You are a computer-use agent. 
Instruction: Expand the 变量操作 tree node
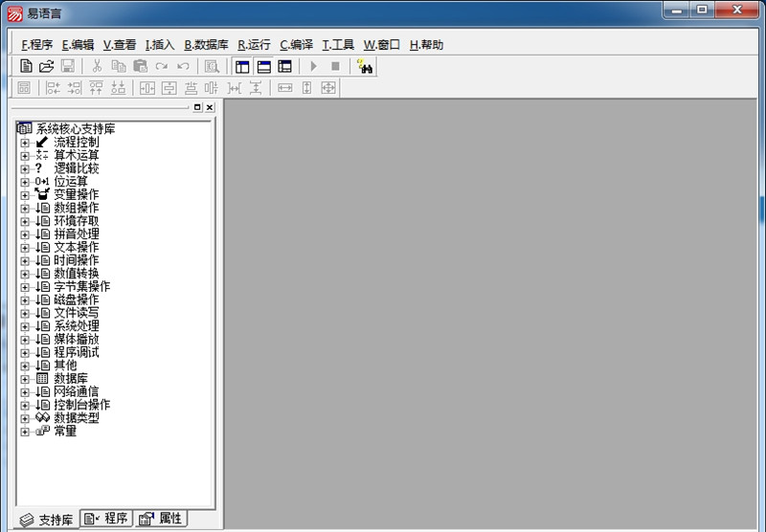[25, 195]
